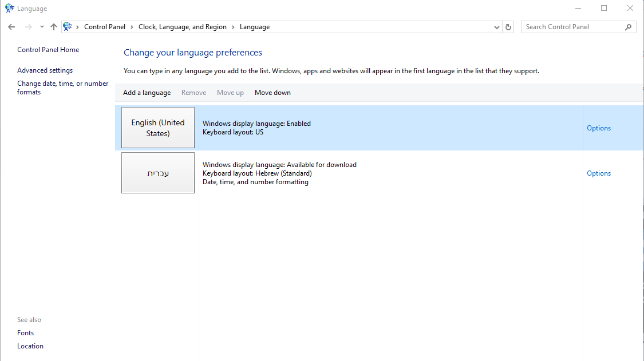The image size is (644, 361).
Task: Open Clock, Language, and Region breadcrumb
Action: [183, 27]
